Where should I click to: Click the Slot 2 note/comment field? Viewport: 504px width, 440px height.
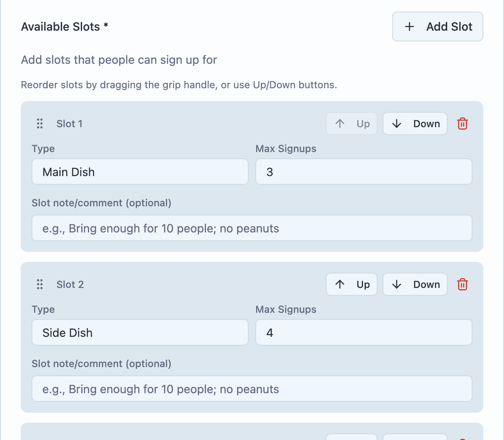(252, 389)
